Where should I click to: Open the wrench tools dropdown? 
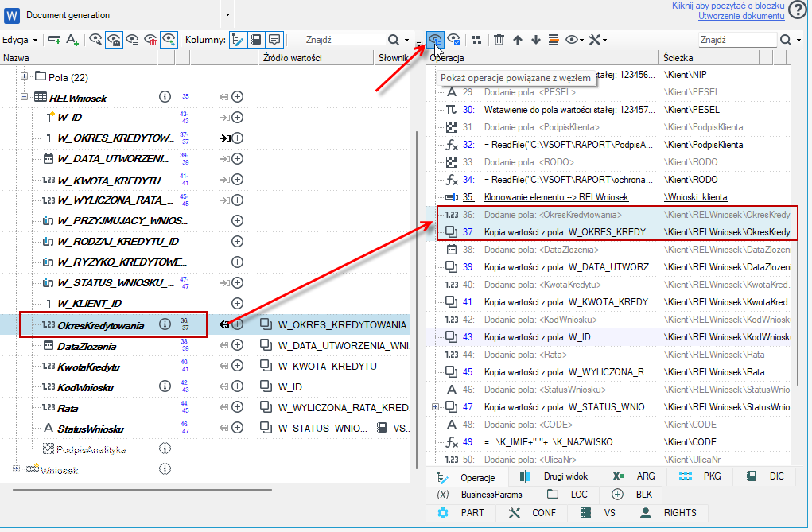[x=597, y=40]
